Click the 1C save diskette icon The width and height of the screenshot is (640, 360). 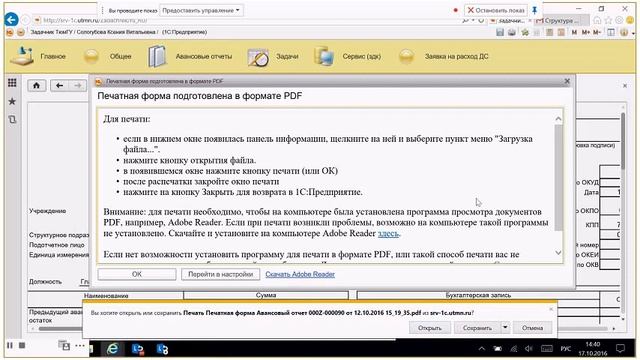coord(500,32)
